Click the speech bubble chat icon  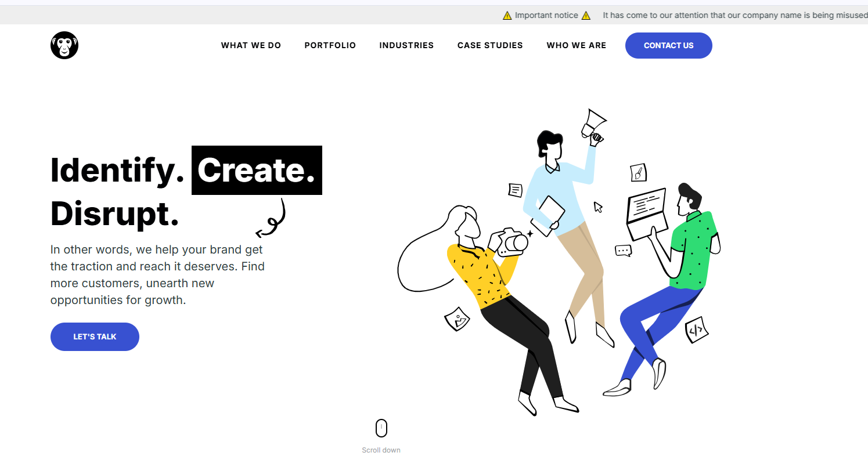coord(624,251)
